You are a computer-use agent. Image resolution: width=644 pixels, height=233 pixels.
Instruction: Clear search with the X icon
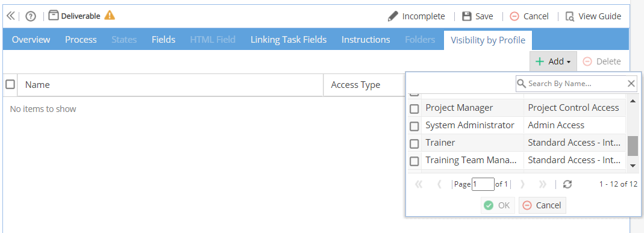pyautogui.click(x=632, y=84)
